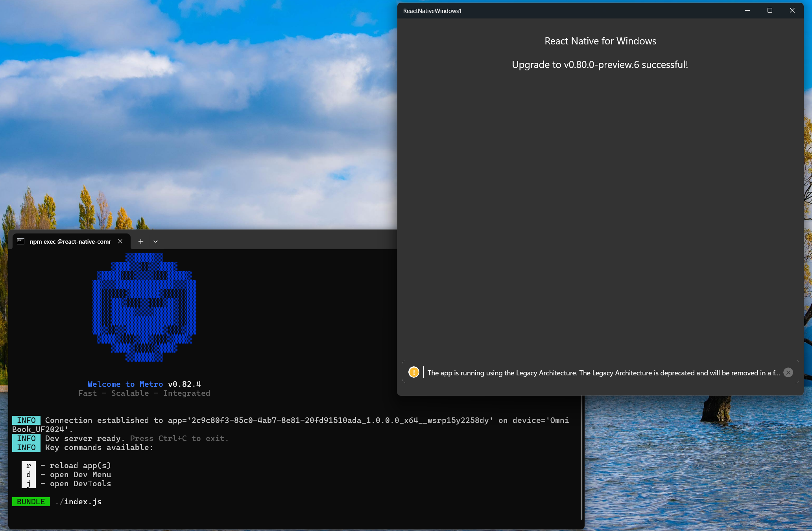Maximize the ReactNativeWindows1 window
The image size is (812, 531).
pos(770,11)
